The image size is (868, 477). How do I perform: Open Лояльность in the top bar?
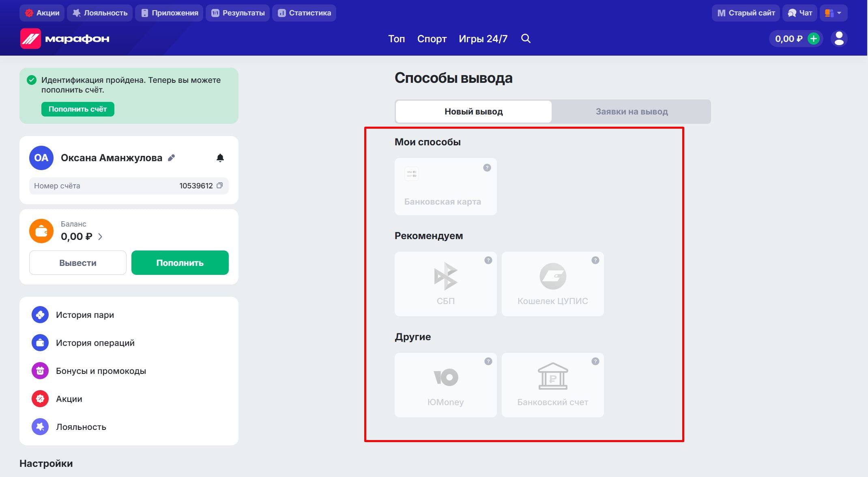[x=100, y=13]
